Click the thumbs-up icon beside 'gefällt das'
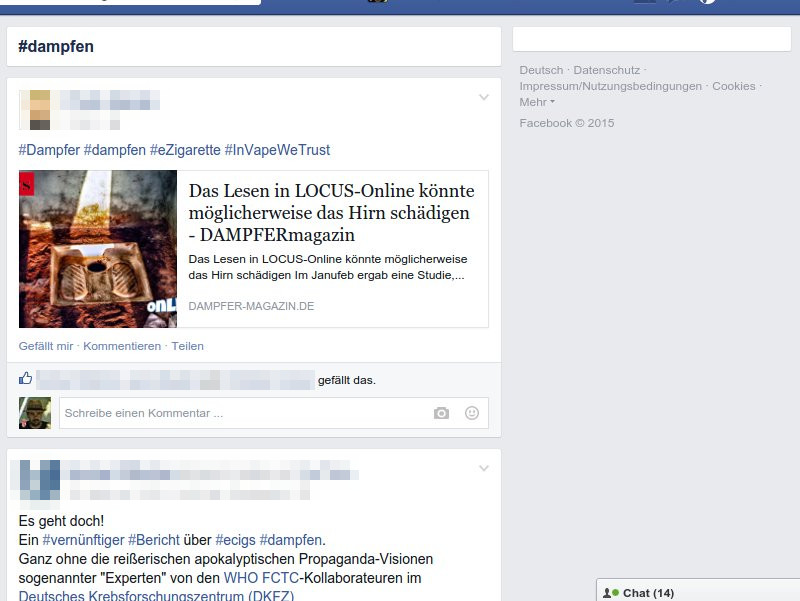Screen dimensions: 800x601 [26, 379]
